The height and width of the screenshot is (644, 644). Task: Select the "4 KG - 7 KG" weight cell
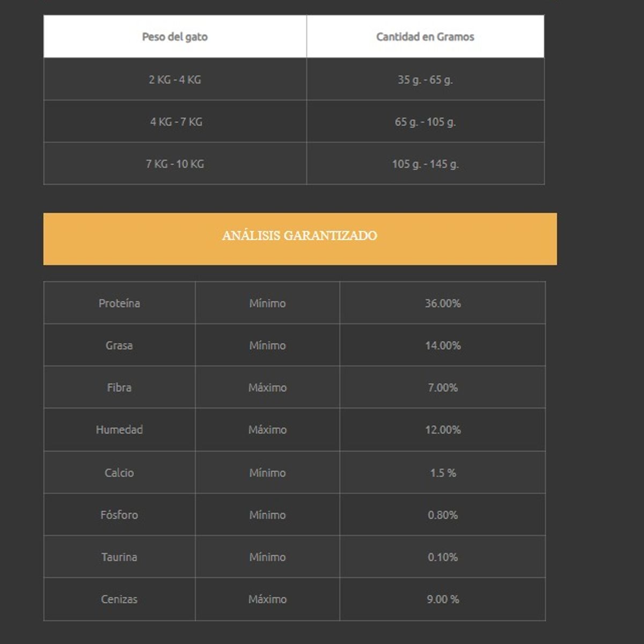[176, 122]
